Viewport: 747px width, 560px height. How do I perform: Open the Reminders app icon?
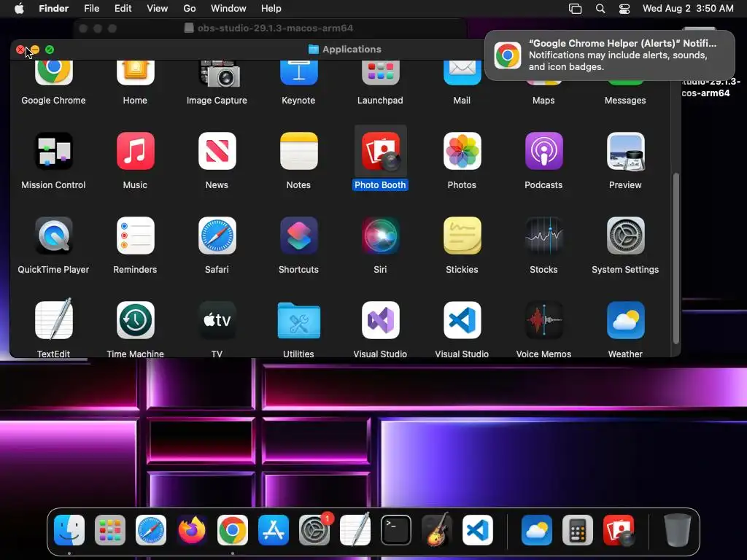click(x=135, y=236)
